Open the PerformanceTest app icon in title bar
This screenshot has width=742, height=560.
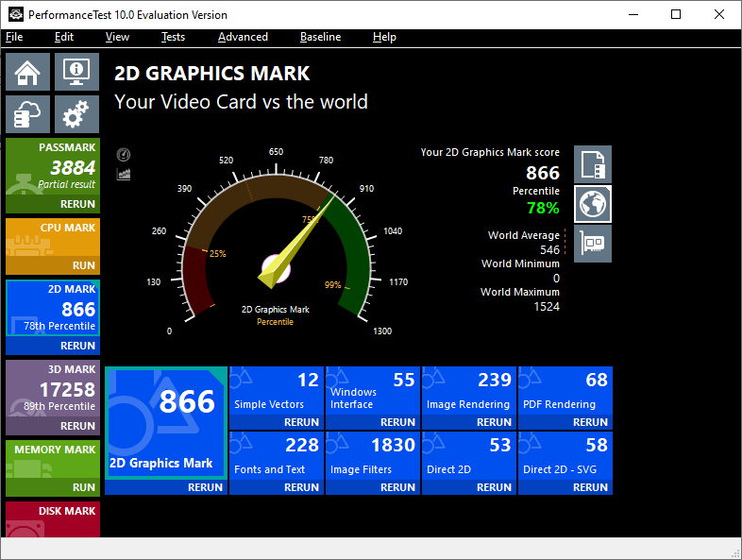[x=16, y=14]
